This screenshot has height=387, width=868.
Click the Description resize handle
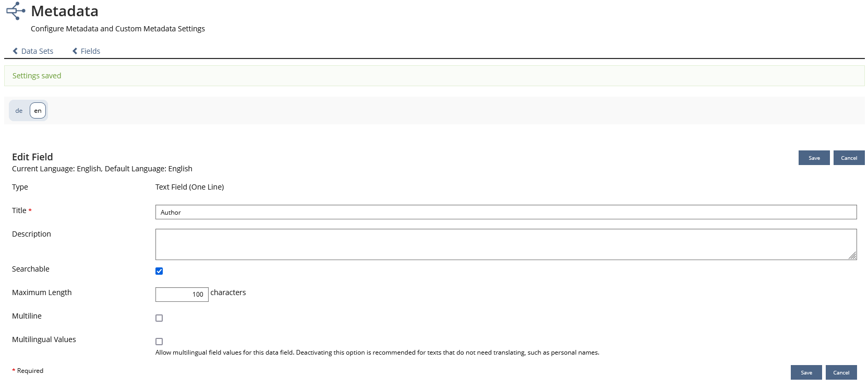pos(852,255)
